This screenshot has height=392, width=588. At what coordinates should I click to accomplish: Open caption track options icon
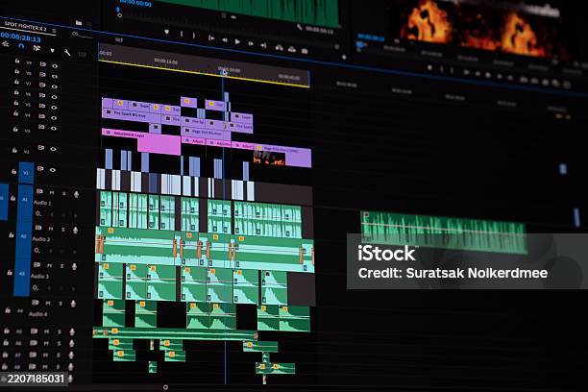(82, 55)
